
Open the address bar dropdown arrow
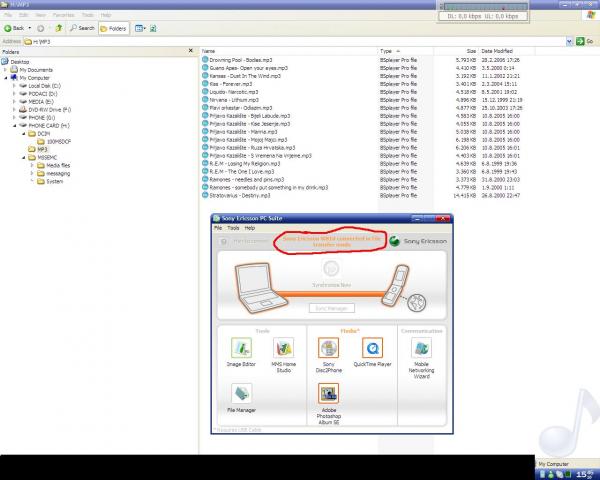pos(569,41)
